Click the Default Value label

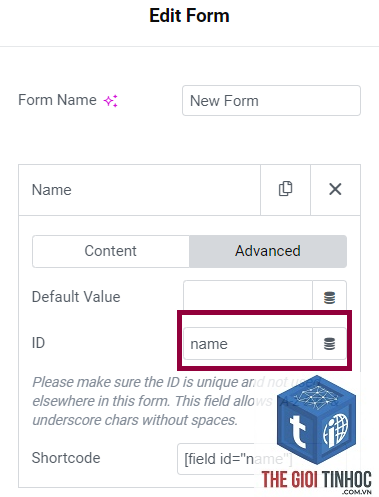pos(76,297)
